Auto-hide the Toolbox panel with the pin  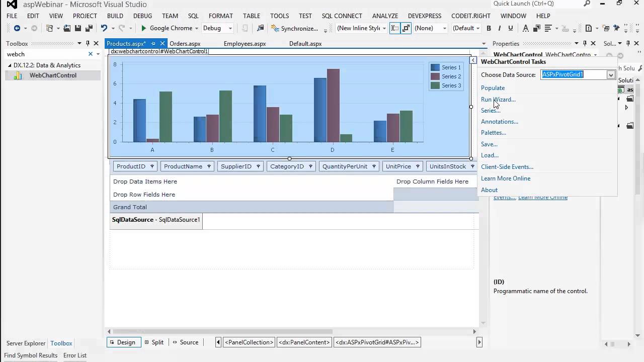(88, 44)
